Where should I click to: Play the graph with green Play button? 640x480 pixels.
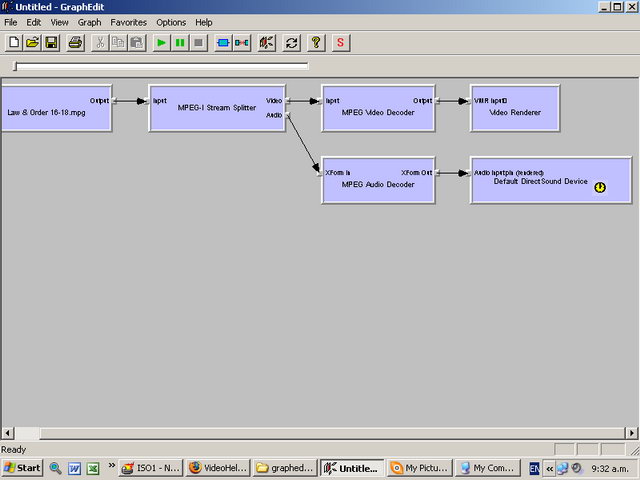[161, 42]
